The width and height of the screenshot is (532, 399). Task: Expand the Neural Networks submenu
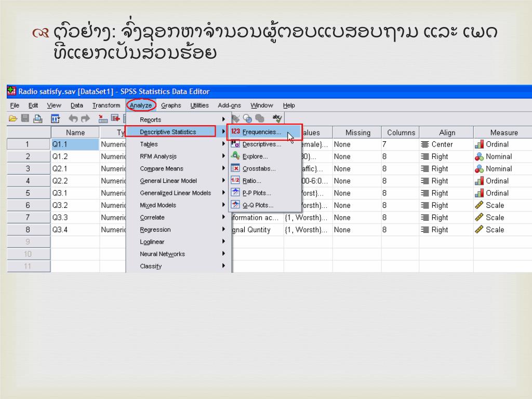coord(179,254)
